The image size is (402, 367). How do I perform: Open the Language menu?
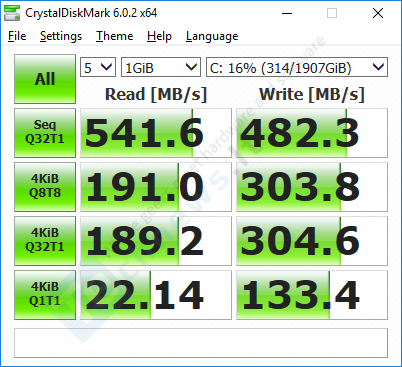click(212, 36)
